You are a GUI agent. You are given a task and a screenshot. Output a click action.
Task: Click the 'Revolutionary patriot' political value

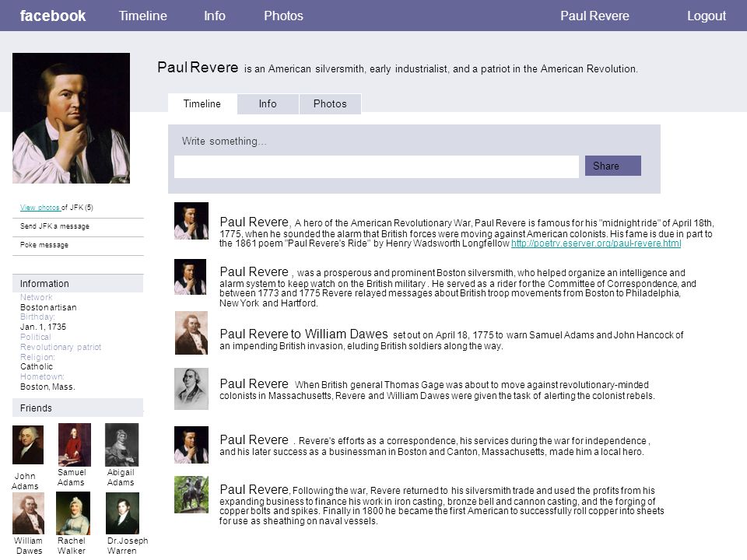pyautogui.click(x=61, y=347)
